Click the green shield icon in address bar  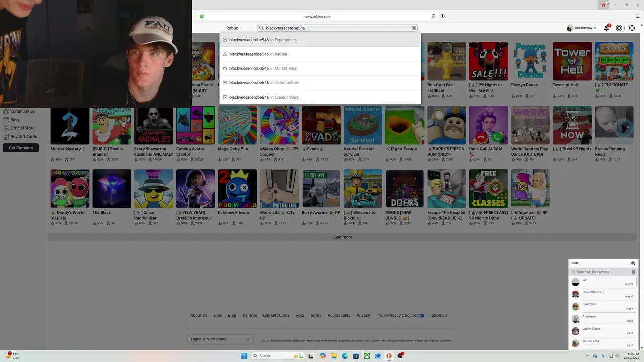coord(202,16)
